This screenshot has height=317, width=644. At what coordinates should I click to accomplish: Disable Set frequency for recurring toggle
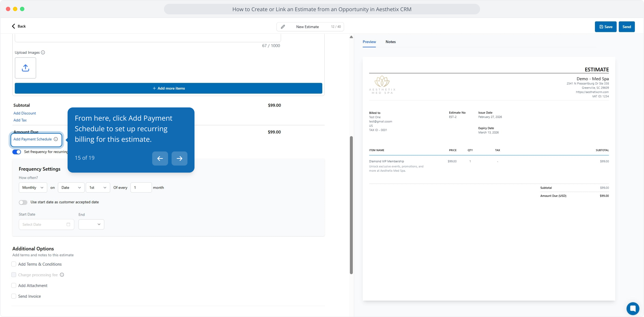pyautogui.click(x=17, y=152)
